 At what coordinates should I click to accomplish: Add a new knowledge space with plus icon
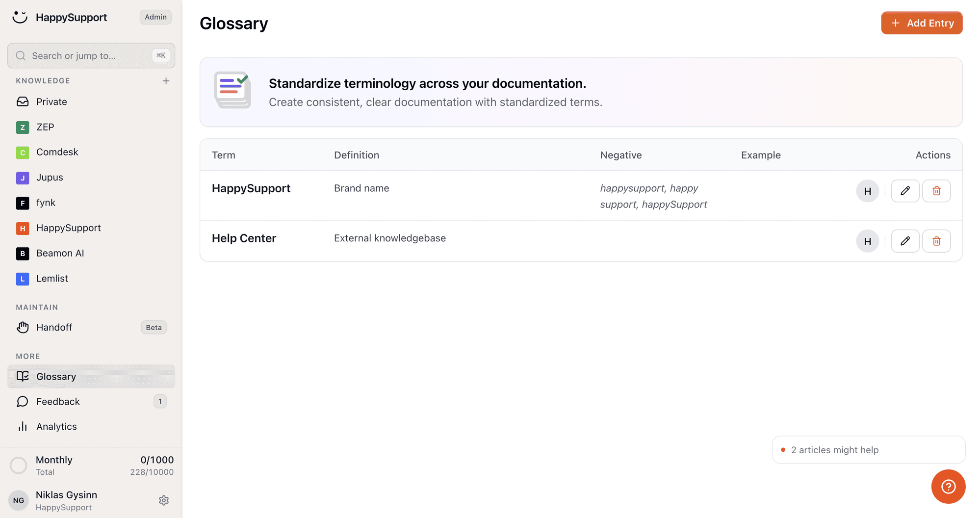[166, 81]
